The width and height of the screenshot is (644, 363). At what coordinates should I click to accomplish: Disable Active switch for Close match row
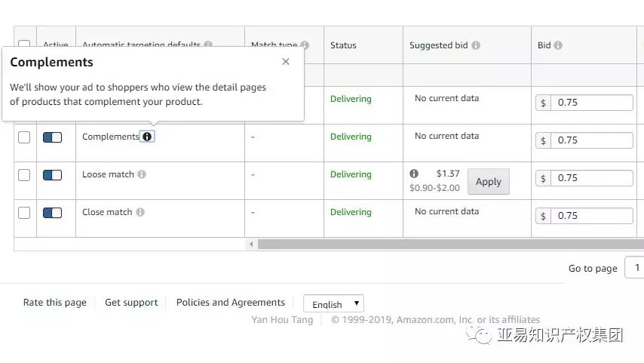[x=52, y=213]
